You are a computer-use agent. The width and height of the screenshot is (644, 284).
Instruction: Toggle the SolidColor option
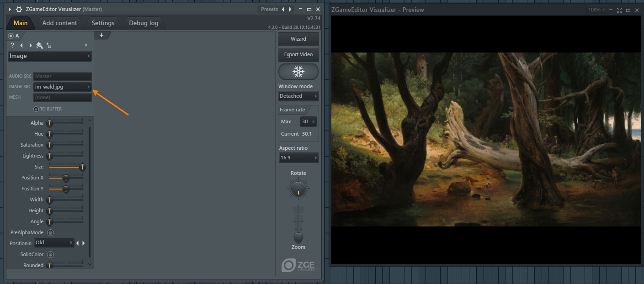(51, 254)
